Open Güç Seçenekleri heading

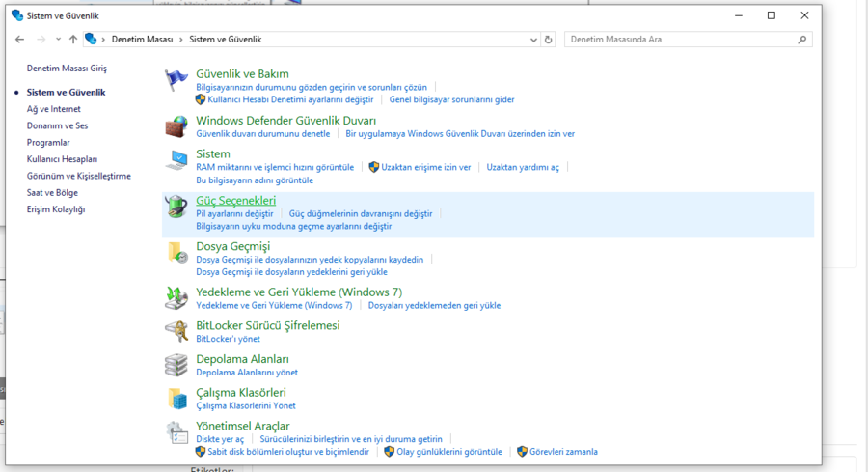click(236, 201)
